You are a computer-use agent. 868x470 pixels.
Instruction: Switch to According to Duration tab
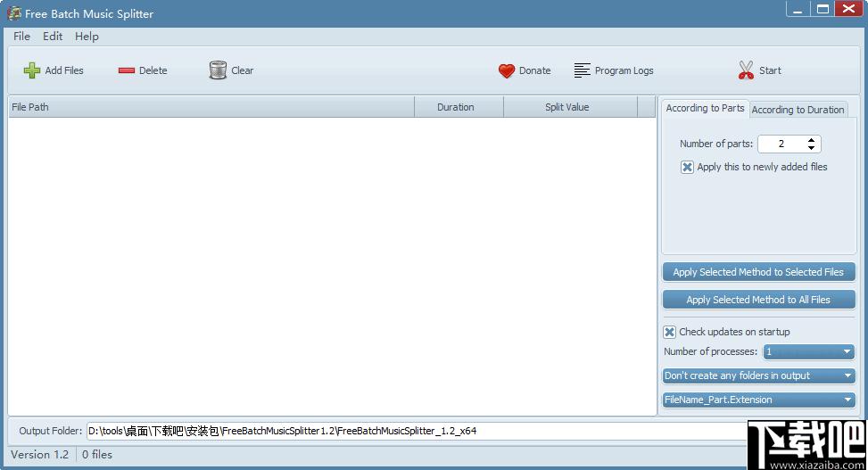point(798,110)
